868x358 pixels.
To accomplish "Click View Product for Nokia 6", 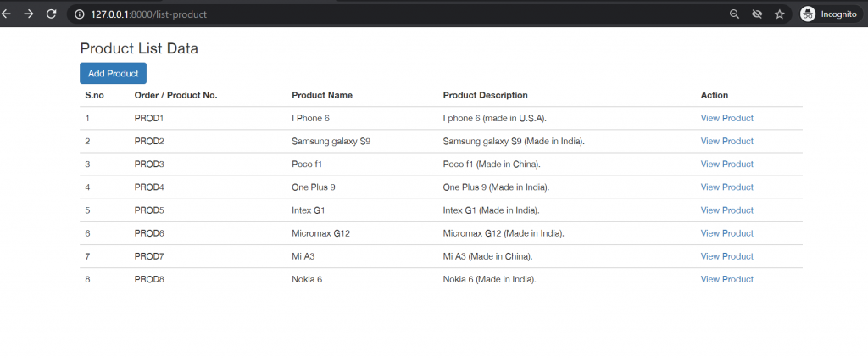I will [x=726, y=279].
